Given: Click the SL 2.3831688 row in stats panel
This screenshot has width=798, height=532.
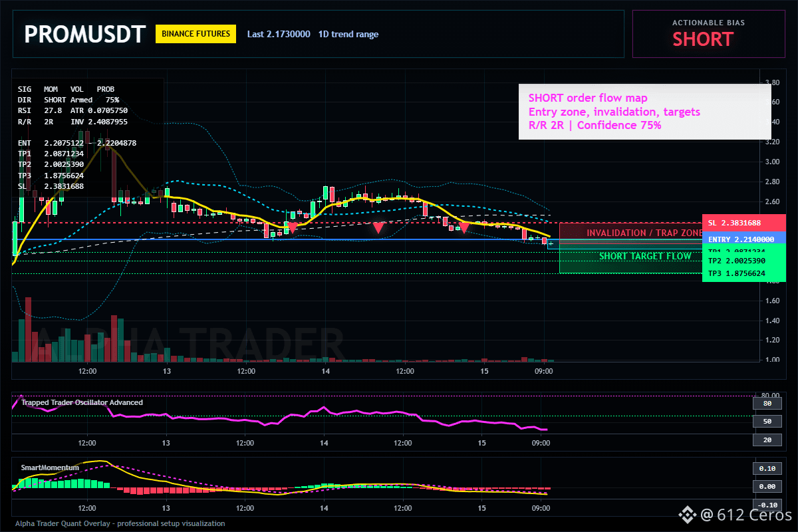Looking at the screenshot, I should [51, 186].
